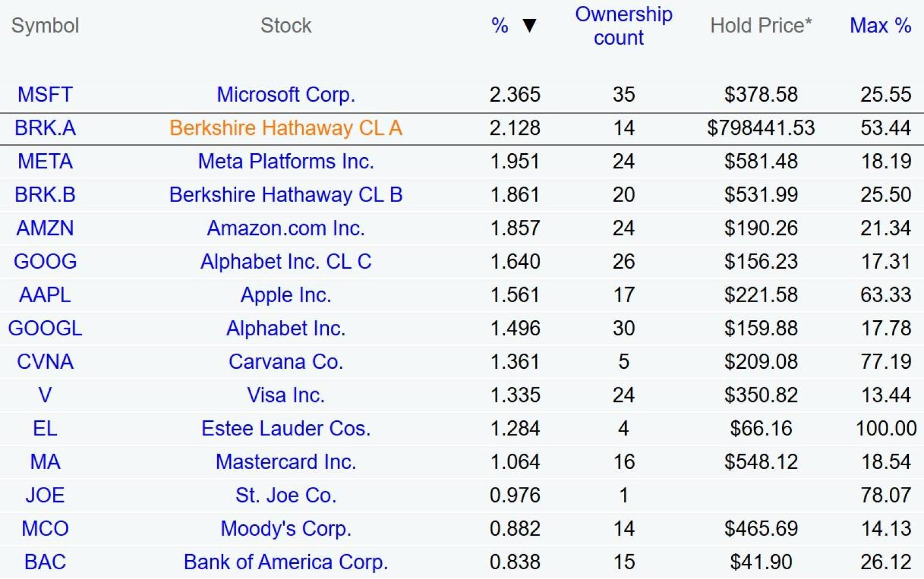Sort by Max % column header
The image size is (924, 579).
tap(880, 25)
